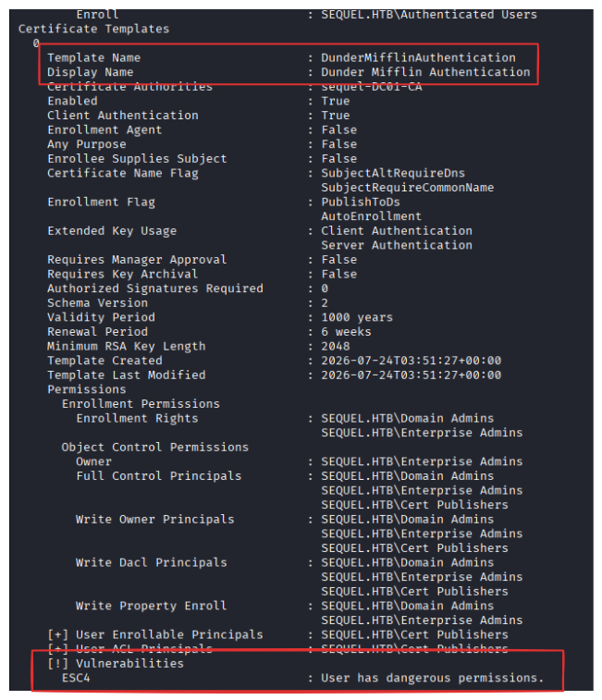The height and width of the screenshot is (700, 602).
Task: Click 'User has dangerous permissions.' text
Action: tap(432, 678)
